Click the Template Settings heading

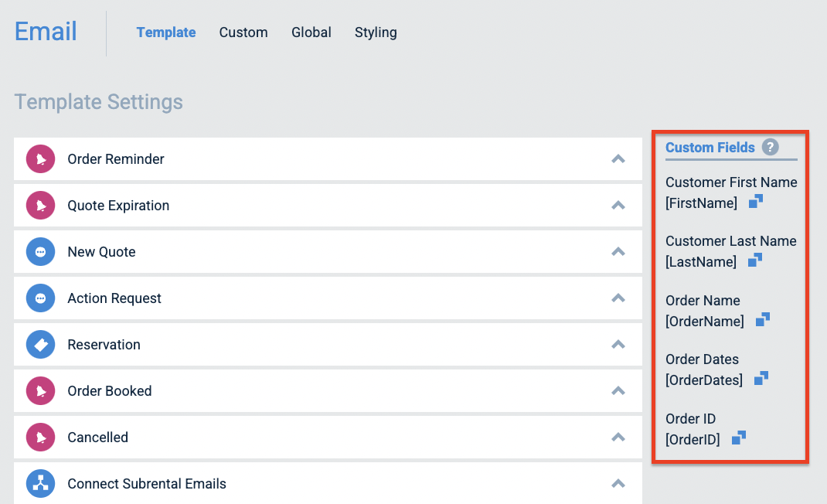click(99, 102)
